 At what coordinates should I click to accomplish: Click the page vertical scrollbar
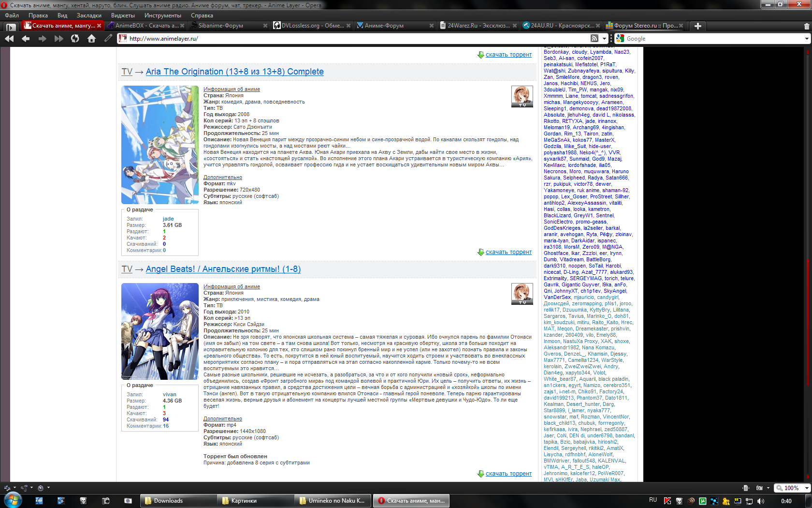[x=807, y=264]
